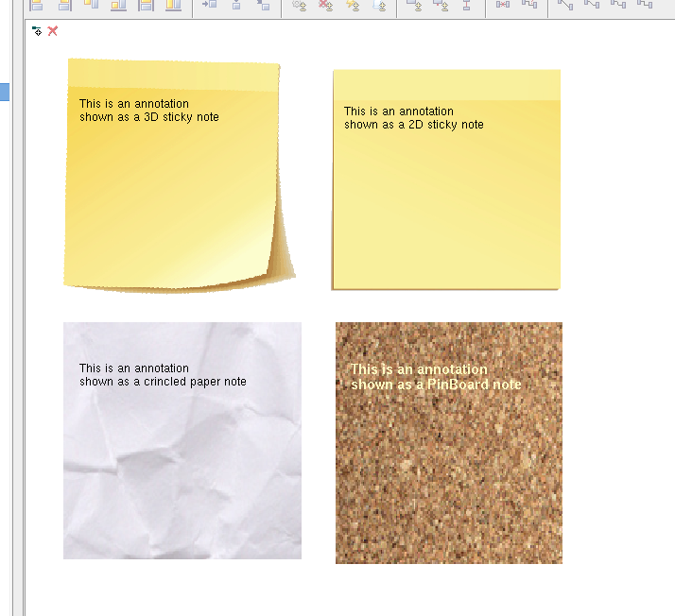Click the red-cross gear icon in the toolbar
Screen dimensions: 675x616
point(326,6)
